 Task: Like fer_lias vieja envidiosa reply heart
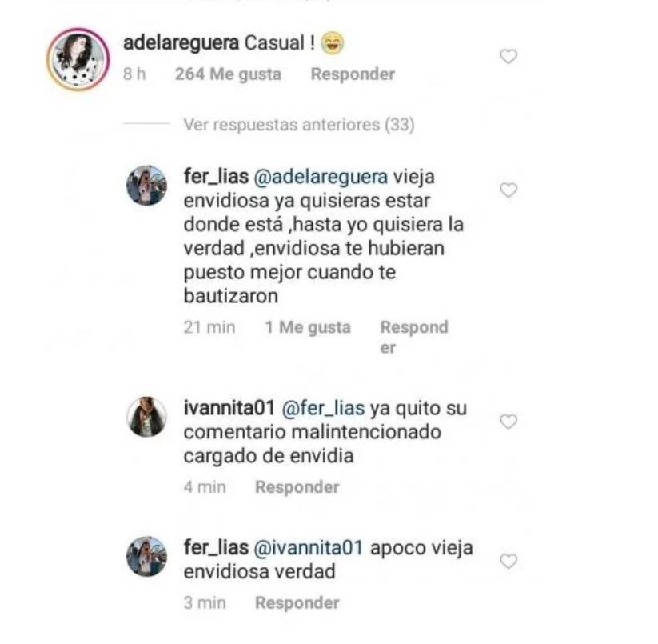(508, 190)
